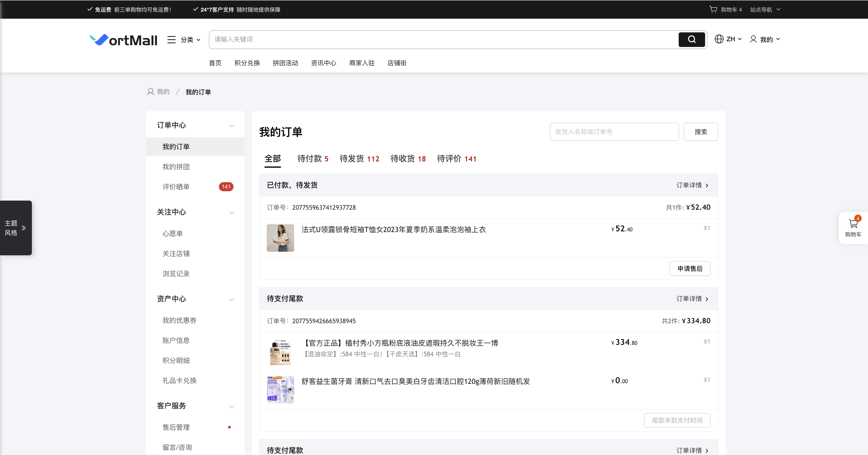
Task: Click the 尾款未到支付时间 button
Action: click(677, 420)
